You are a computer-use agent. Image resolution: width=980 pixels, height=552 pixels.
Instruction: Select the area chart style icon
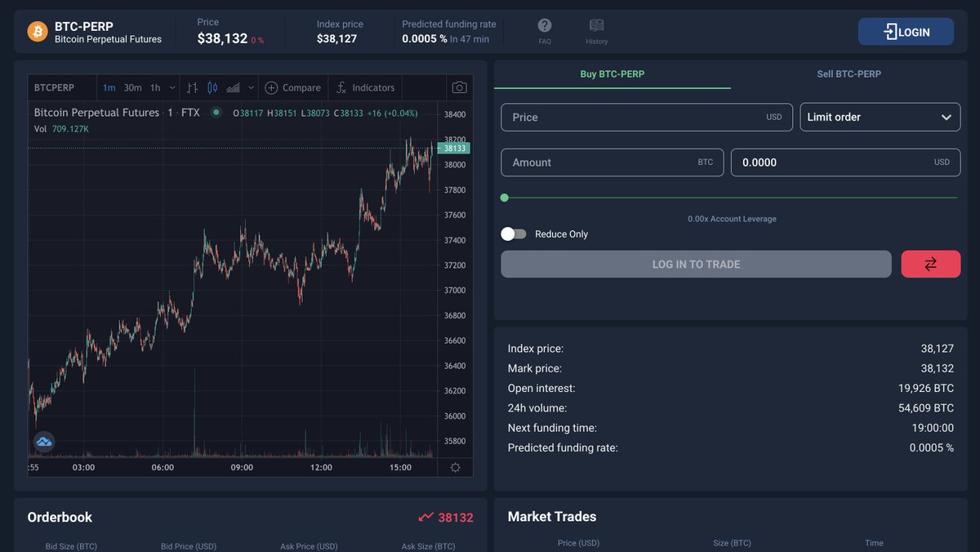233,87
